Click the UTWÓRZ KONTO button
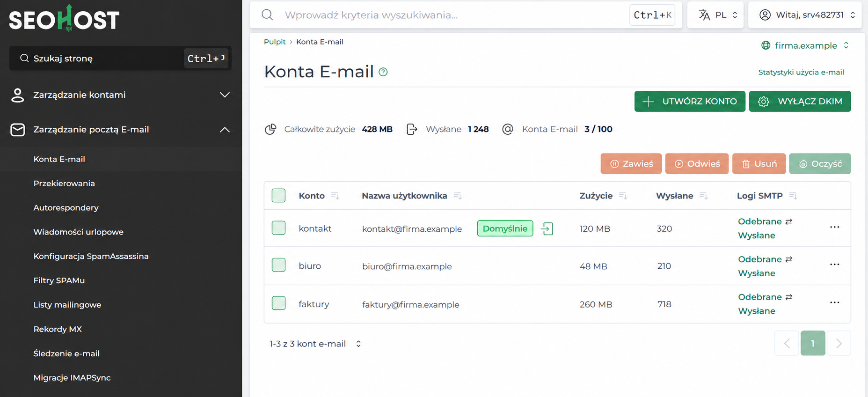The width and height of the screenshot is (868, 397). [x=690, y=102]
